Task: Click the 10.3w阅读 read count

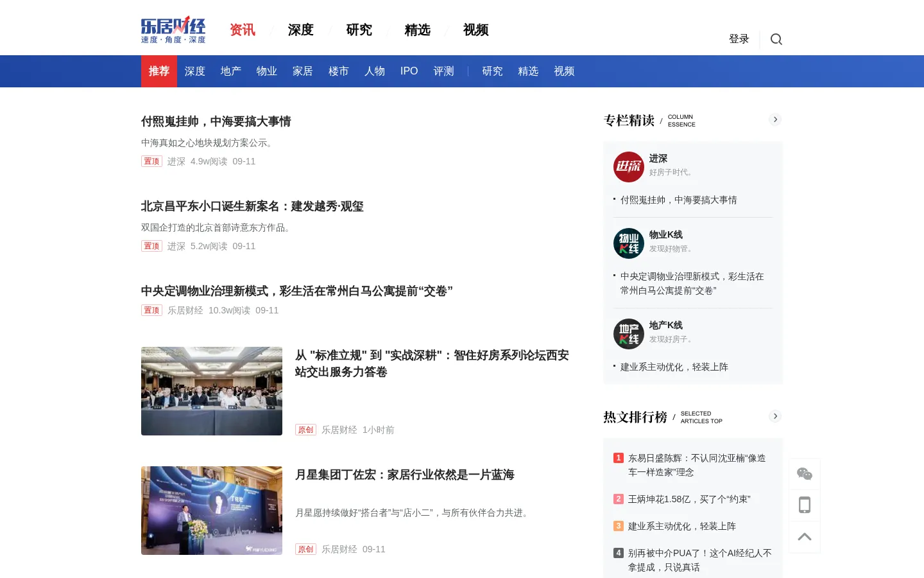Action: [x=230, y=311]
